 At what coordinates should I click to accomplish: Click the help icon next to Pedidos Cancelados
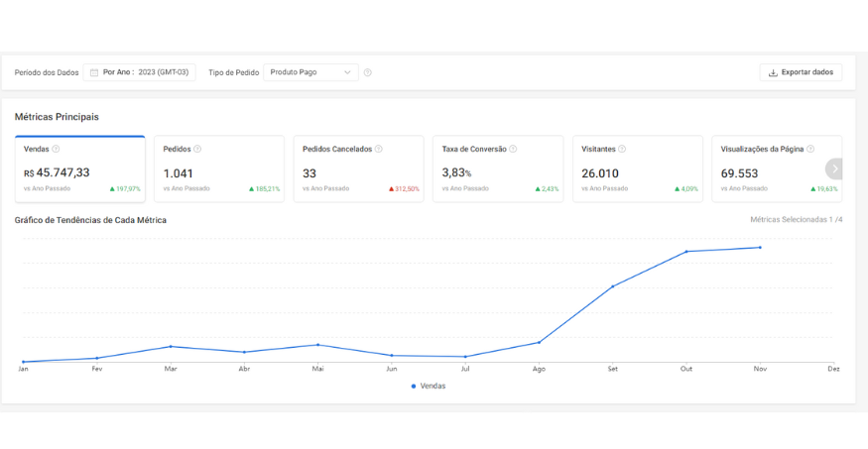point(379,149)
